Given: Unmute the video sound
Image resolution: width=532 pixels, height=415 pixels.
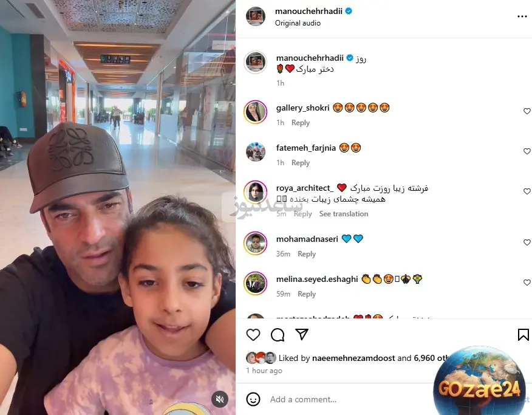Looking at the screenshot, I should click(220, 399).
